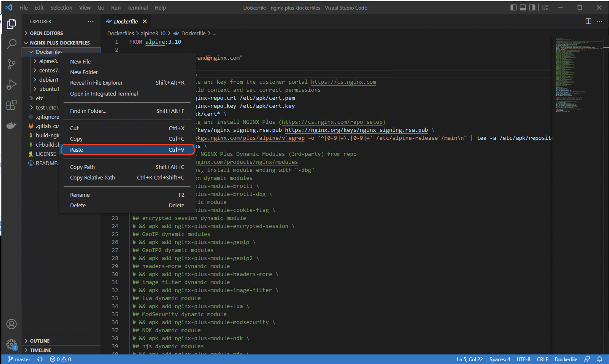This screenshot has width=609, height=364.
Task: Open editor more actions ellipsis
Action: click(x=599, y=21)
